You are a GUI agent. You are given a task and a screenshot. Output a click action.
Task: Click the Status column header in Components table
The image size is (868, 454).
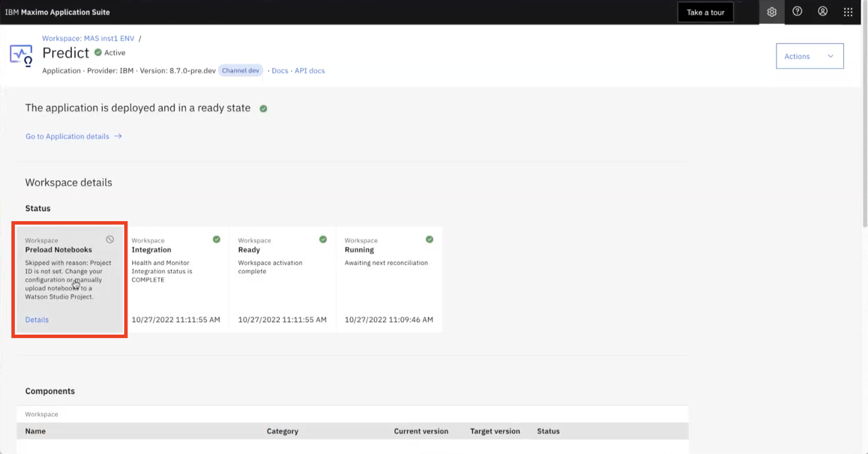(x=548, y=431)
